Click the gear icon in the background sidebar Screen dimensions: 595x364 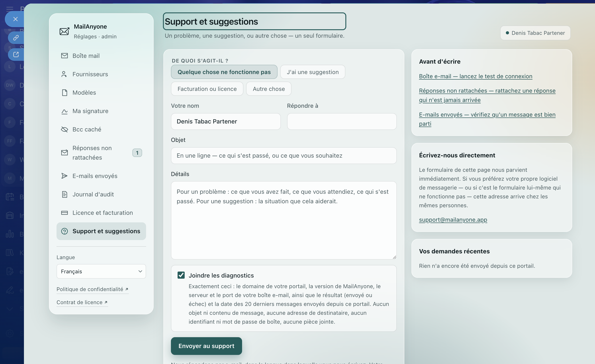pos(10,333)
